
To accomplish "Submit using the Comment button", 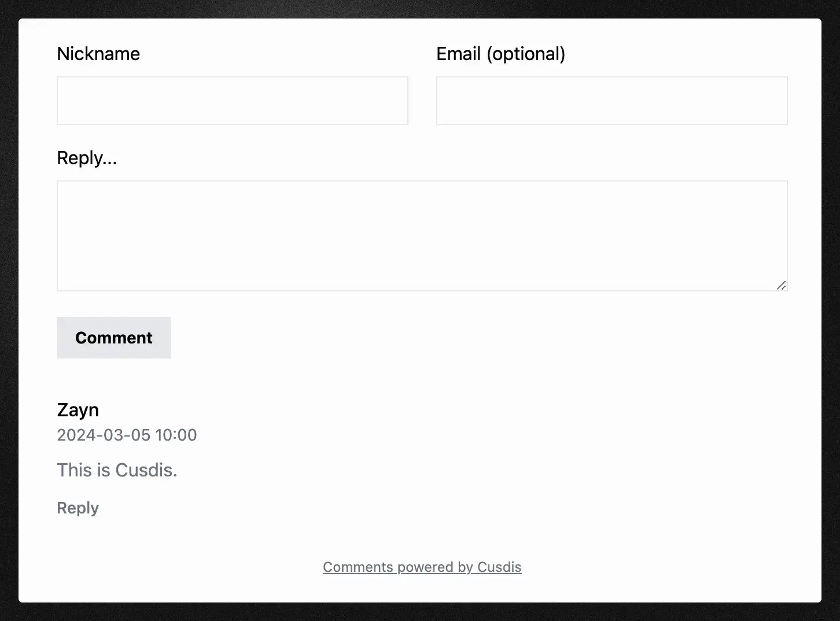I will point(114,338).
